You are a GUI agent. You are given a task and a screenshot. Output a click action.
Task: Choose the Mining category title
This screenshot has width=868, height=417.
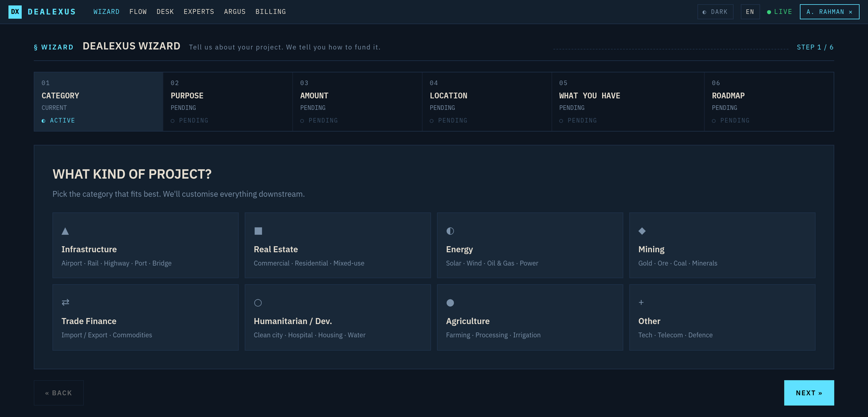click(652, 250)
